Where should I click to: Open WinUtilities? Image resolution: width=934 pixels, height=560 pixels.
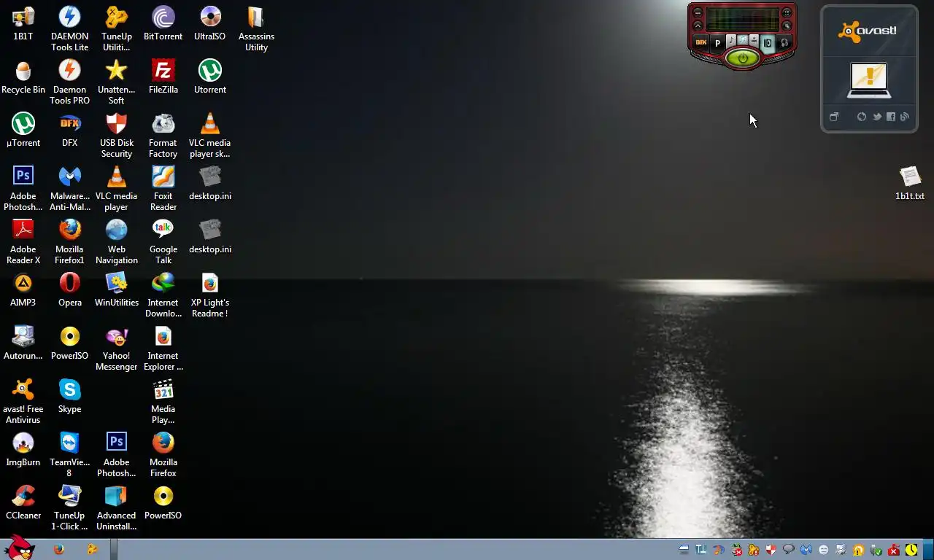point(117,289)
